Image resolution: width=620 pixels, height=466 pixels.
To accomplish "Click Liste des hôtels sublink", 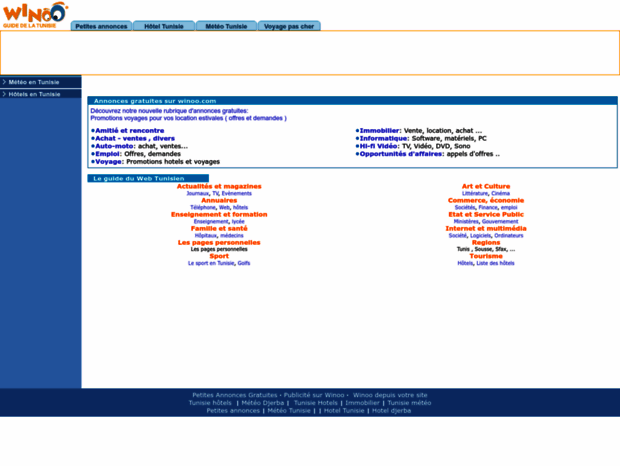I will point(495,263).
